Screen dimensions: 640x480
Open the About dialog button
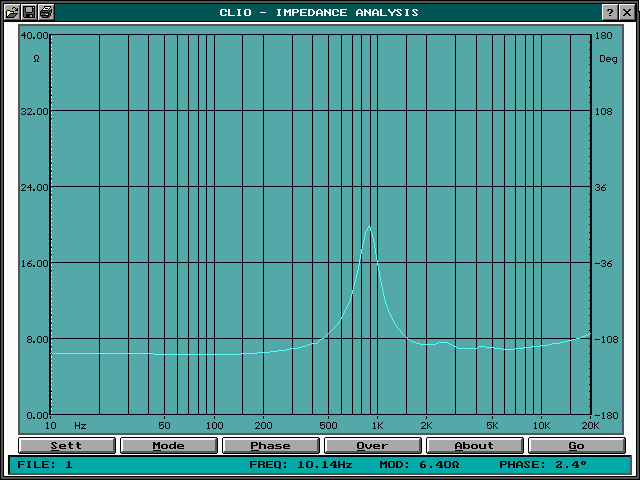pyautogui.click(x=475, y=445)
